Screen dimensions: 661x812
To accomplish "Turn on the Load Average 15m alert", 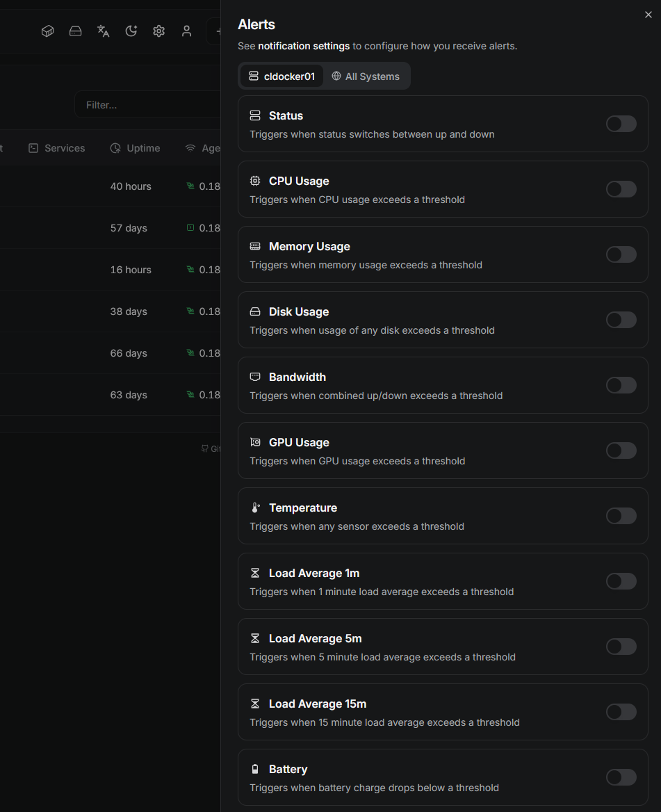I will (621, 712).
